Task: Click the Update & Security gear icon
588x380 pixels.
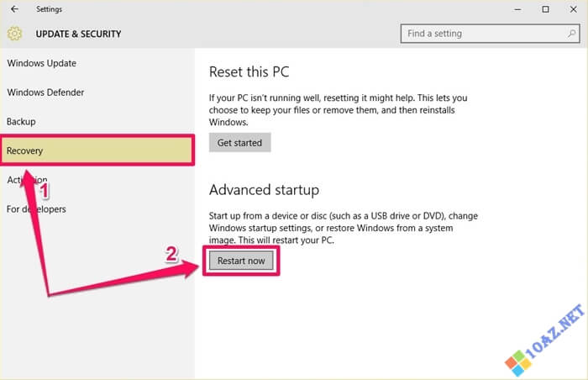Action: 14,34
